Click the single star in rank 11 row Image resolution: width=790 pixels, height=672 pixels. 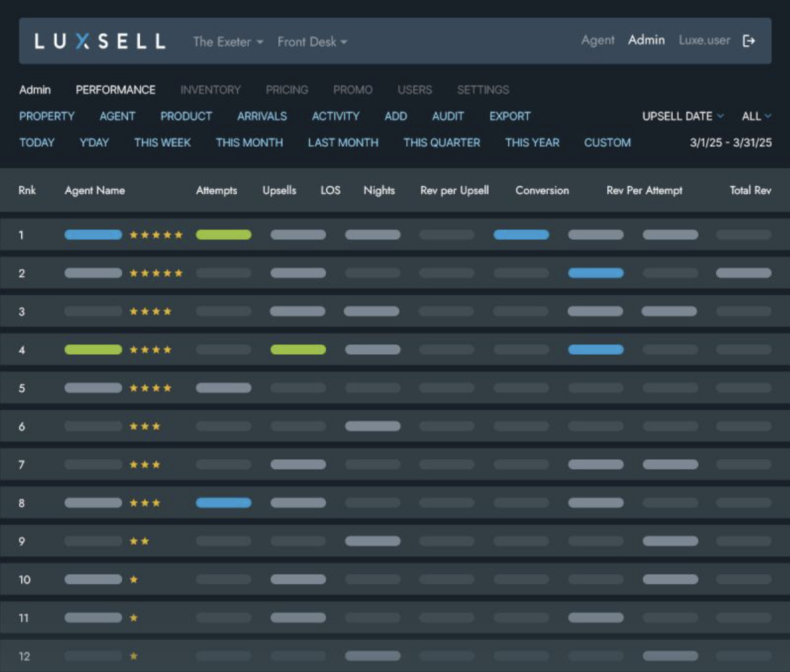[134, 618]
